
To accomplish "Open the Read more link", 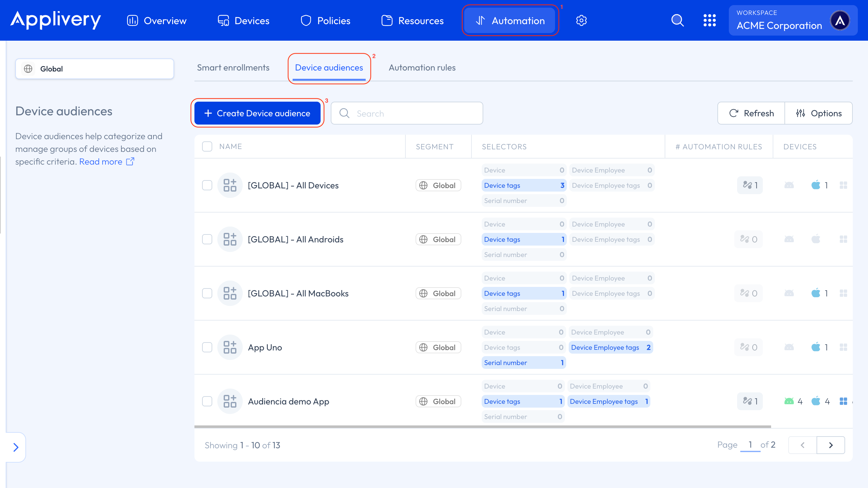I will point(100,161).
